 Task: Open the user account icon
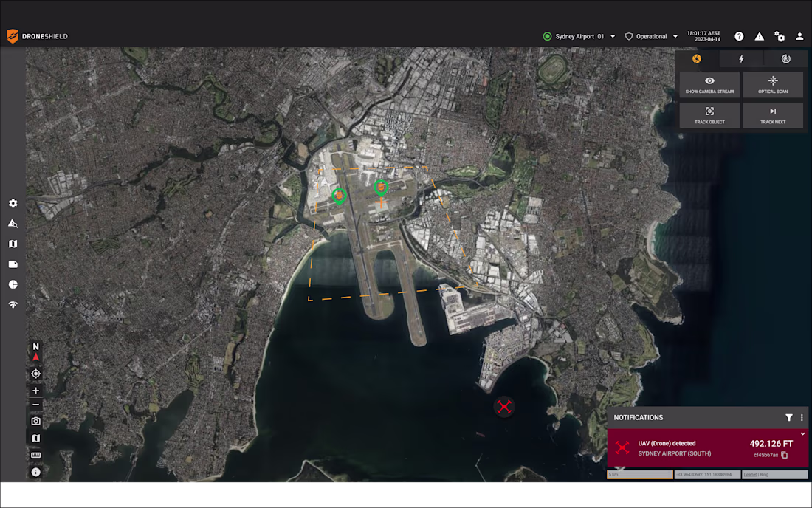799,36
